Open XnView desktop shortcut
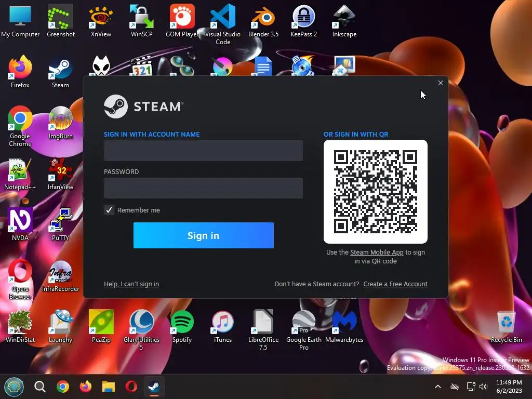 pos(101,20)
